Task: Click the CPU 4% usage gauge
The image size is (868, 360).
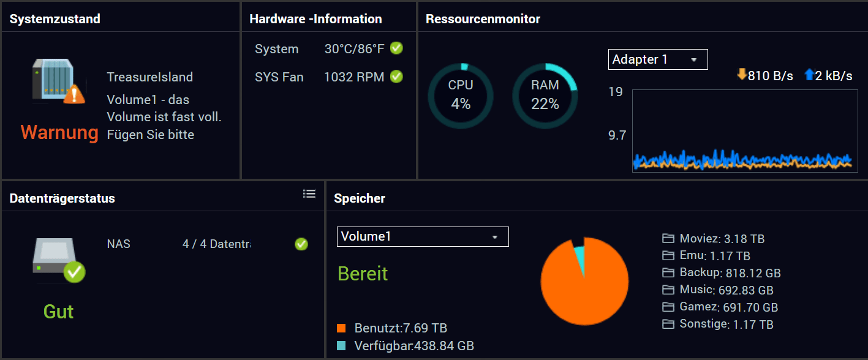Action: (x=461, y=96)
